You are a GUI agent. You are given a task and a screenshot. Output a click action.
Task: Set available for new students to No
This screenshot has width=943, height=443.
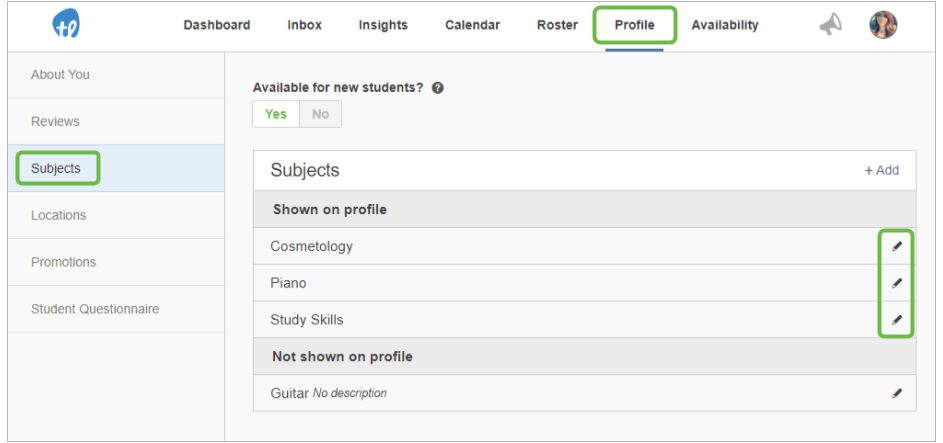click(x=321, y=114)
